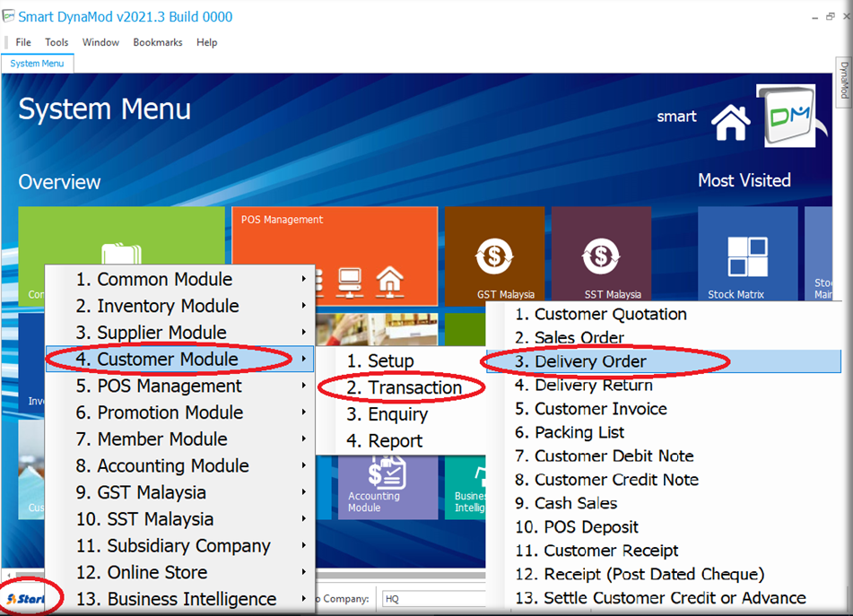Open the Bookmarks menu in menu bar

158,42
